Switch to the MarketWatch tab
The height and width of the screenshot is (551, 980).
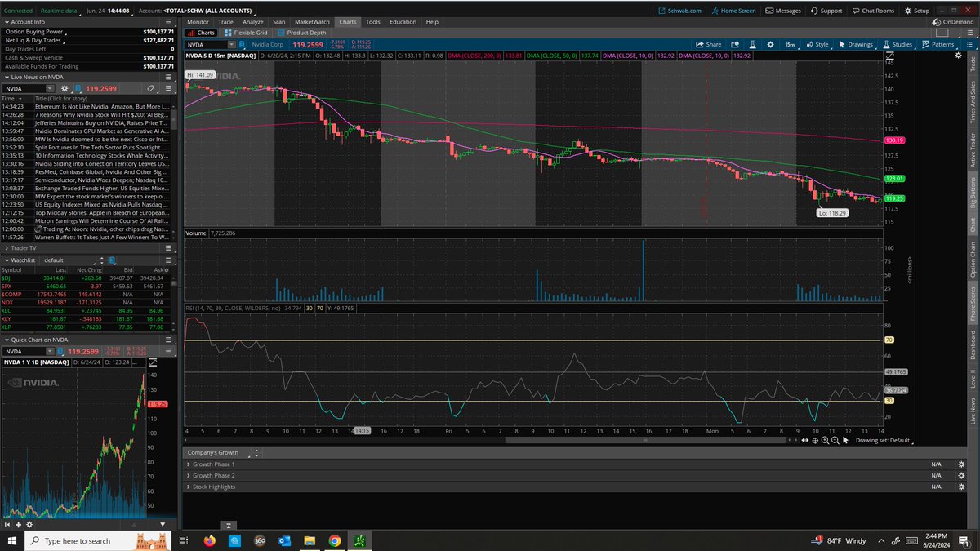pyautogui.click(x=313, y=22)
